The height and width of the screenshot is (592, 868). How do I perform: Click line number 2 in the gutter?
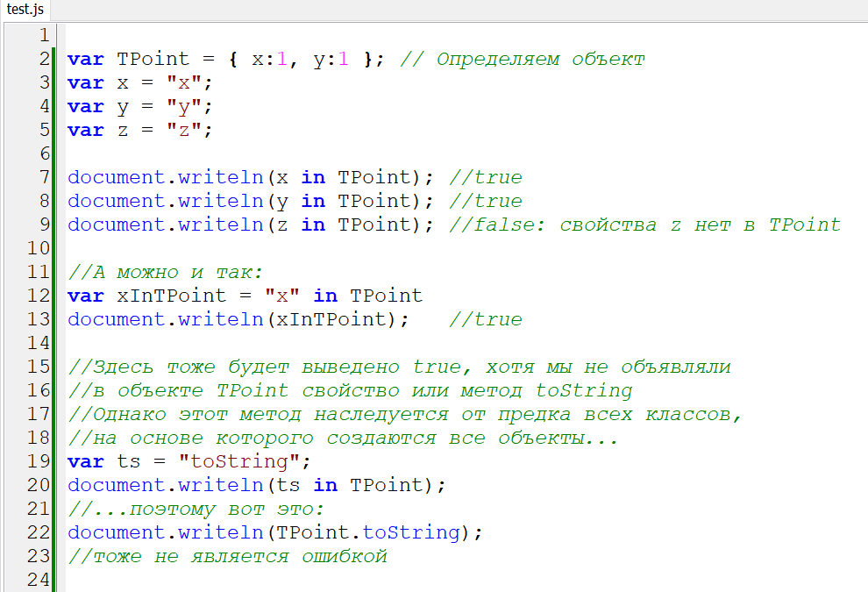click(45, 59)
